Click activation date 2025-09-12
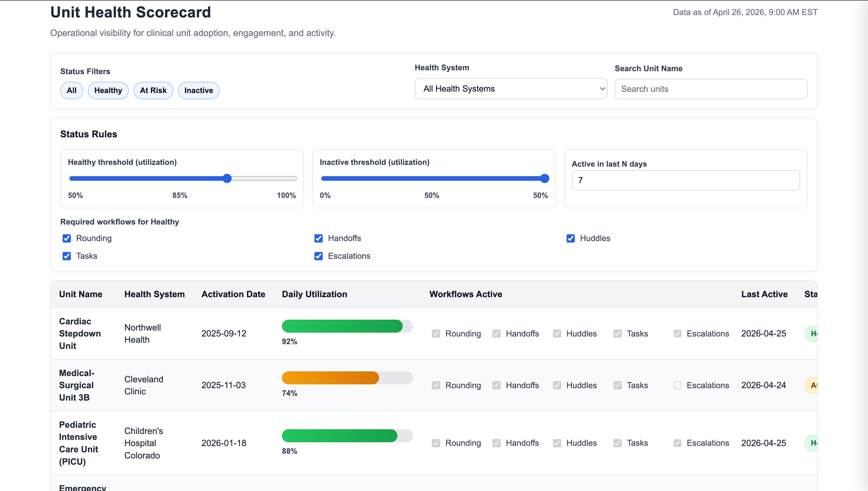 (224, 334)
